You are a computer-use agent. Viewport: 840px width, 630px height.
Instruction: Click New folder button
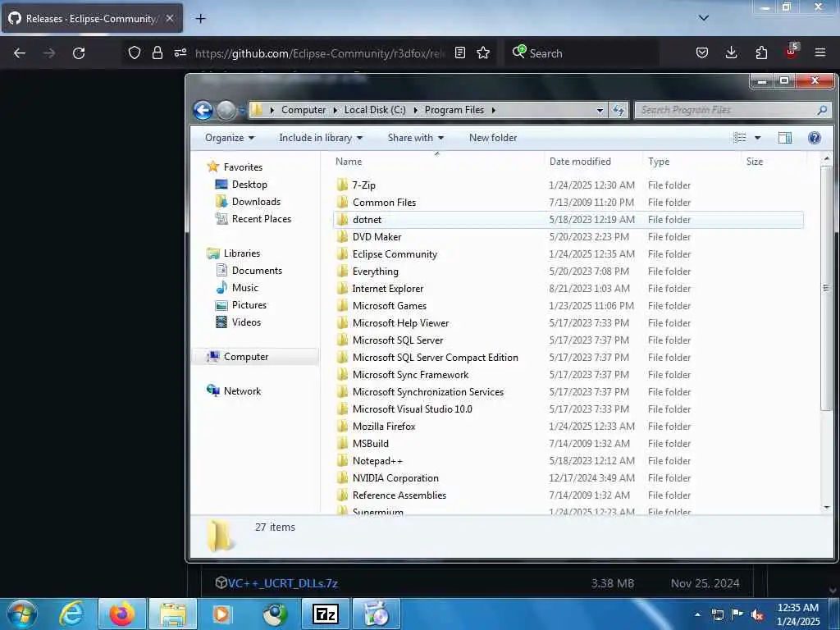point(493,138)
